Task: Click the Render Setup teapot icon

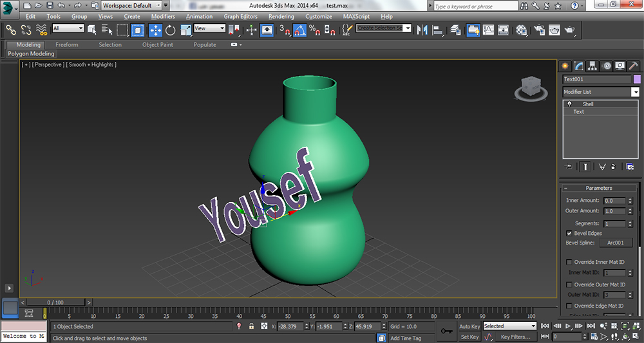Action: coord(538,30)
